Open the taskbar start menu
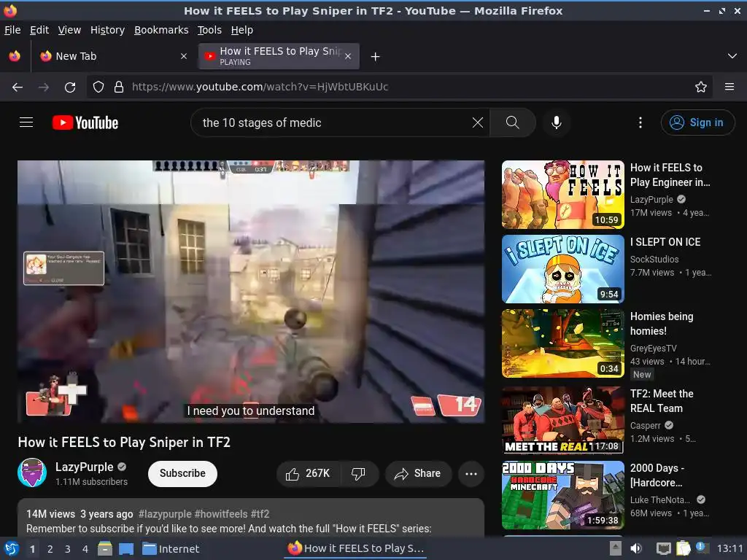The width and height of the screenshot is (747, 560). [12, 548]
